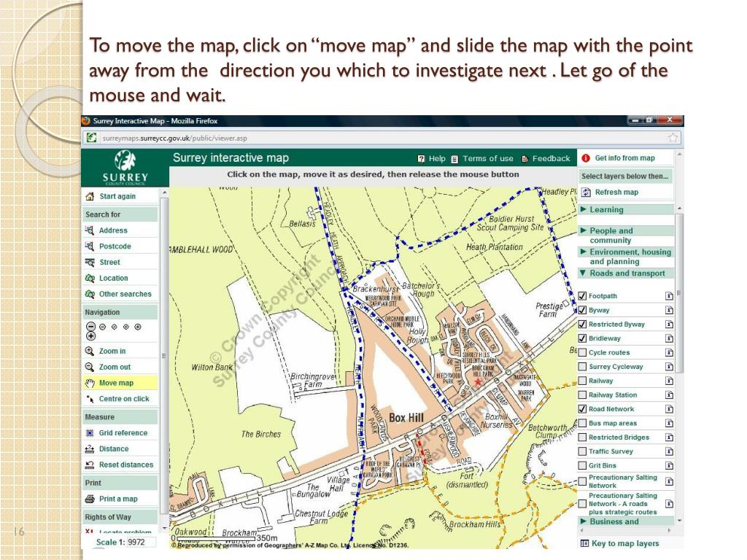Click left sidebar scrollbar up arrow
Image resolution: width=747 pixels, height=560 pixels.
coord(164,192)
